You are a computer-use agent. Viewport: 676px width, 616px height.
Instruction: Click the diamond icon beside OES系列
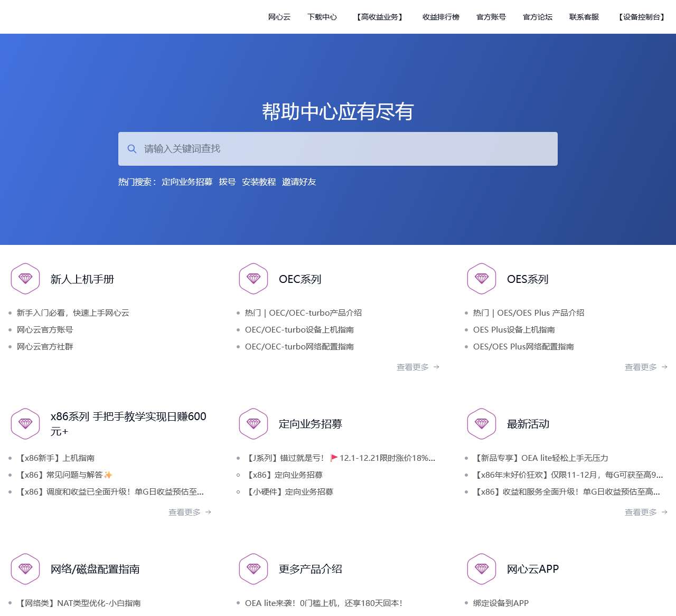[x=482, y=279]
